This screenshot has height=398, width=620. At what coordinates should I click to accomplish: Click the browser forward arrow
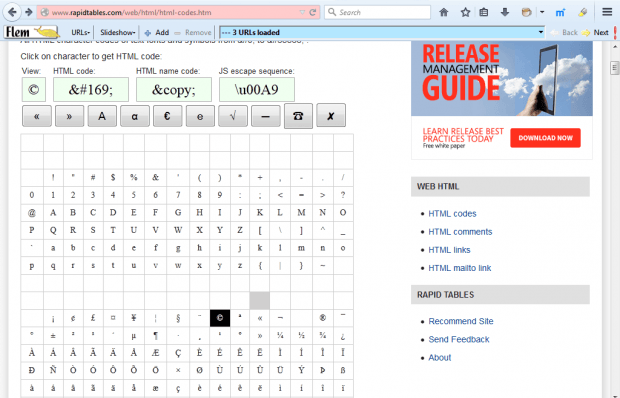[28, 12]
